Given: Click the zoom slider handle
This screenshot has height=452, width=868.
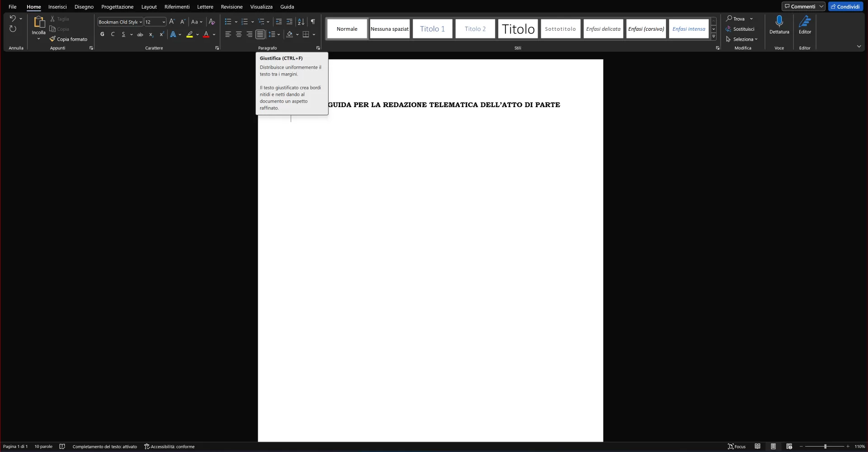Looking at the screenshot, I should pyautogui.click(x=825, y=447).
